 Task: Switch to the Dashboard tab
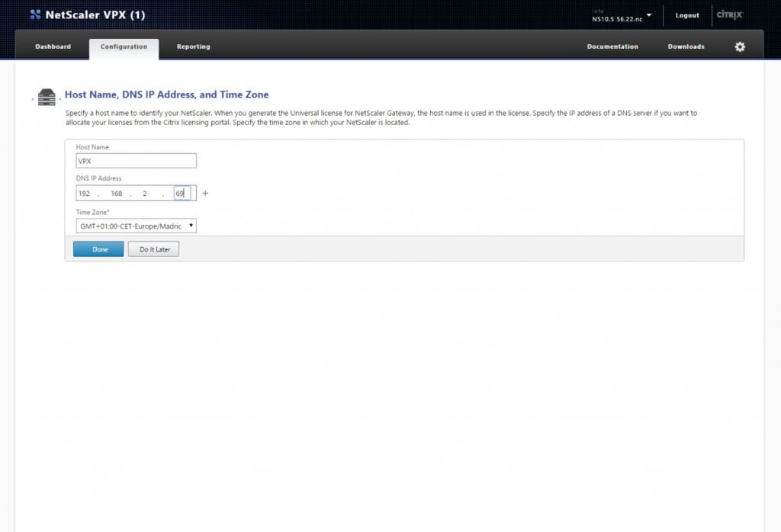coord(53,46)
